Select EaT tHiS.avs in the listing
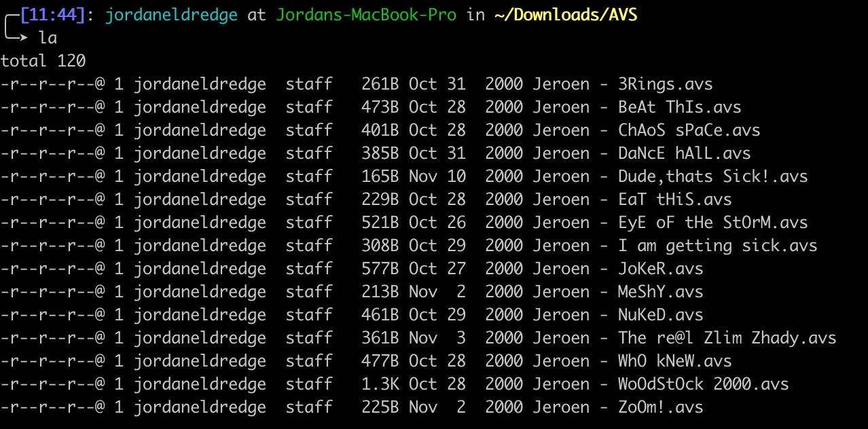Image resolution: width=868 pixels, height=429 pixels. pyautogui.click(x=675, y=200)
